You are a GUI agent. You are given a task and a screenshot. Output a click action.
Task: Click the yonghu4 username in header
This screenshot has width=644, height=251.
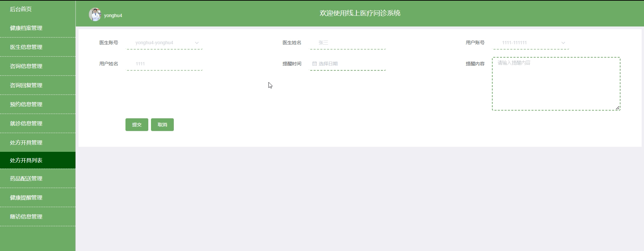[x=113, y=15]
